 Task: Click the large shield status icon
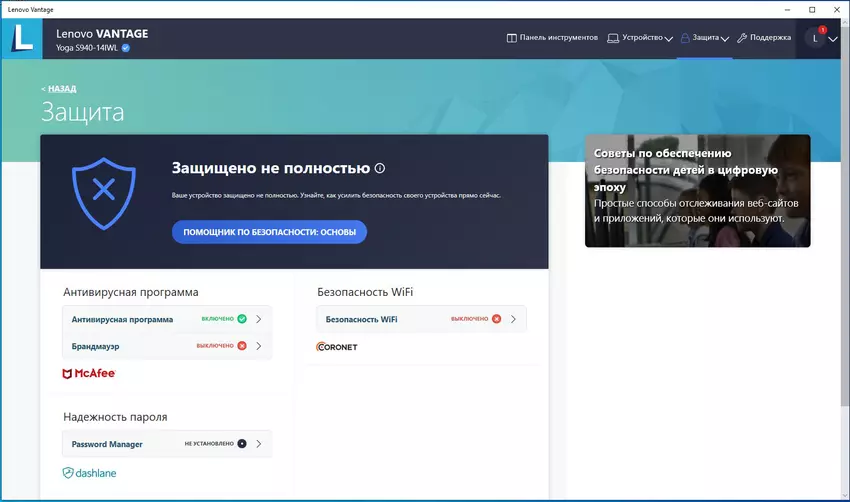[103, 192]
